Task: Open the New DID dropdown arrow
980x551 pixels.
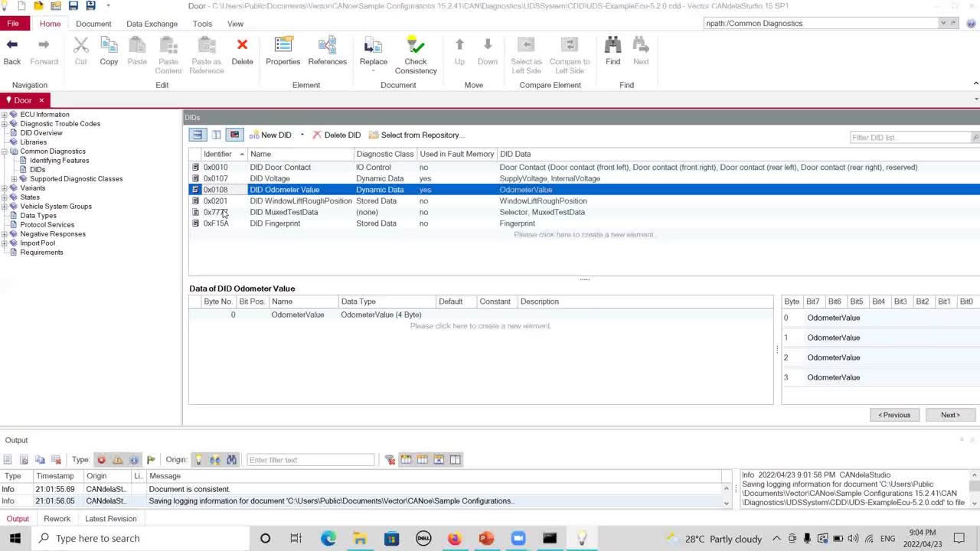Action: pyautogui.click(x=302, y=135)
